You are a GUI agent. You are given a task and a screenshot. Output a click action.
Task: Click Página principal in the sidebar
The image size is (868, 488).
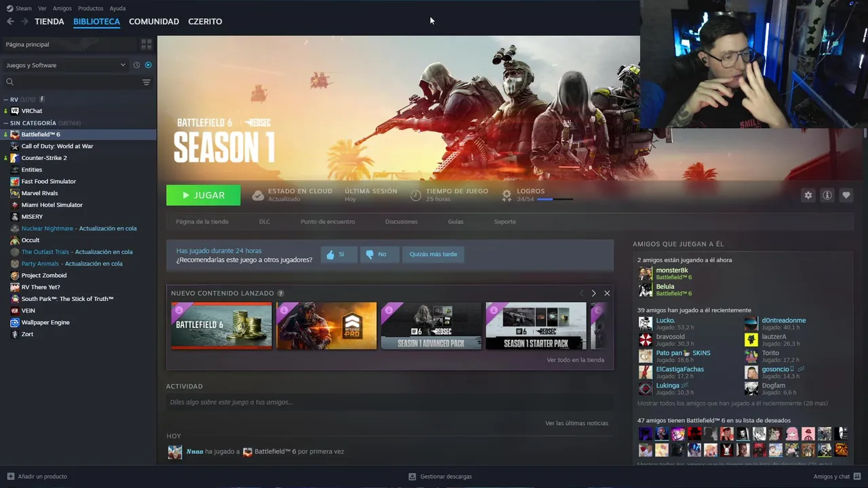tap(69, 45)
